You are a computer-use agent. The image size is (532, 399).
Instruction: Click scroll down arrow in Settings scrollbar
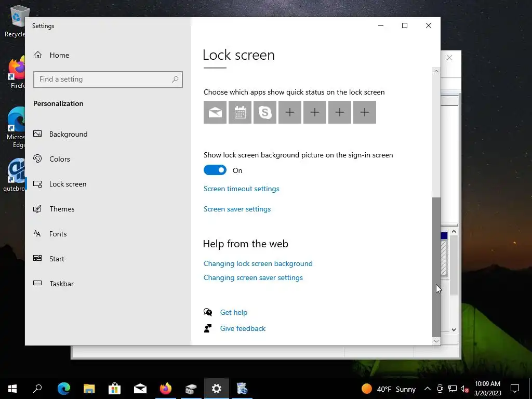pyautogui.click(x=436, y=341)
